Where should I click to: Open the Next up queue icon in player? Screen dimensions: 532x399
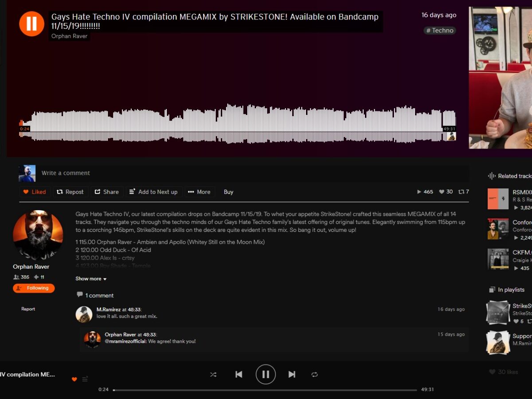(85, 379)
